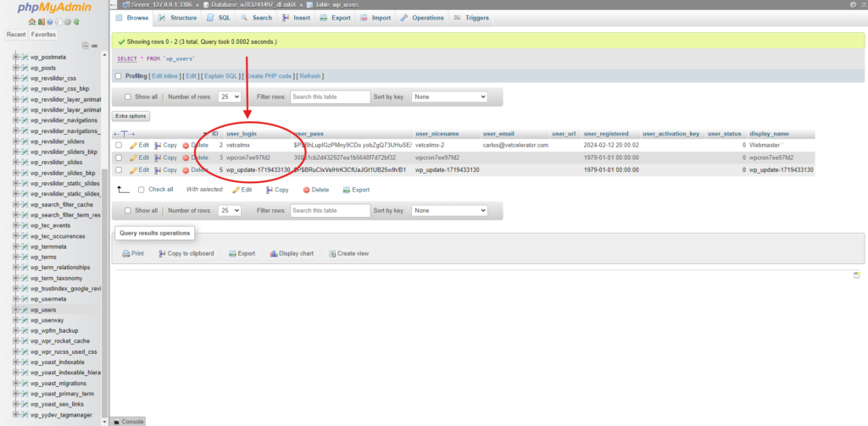The height and width of the screenshot is (426, 868).
Task: Open Display chart from results operations
Action: pyautogui.click(x=274, y=253)
